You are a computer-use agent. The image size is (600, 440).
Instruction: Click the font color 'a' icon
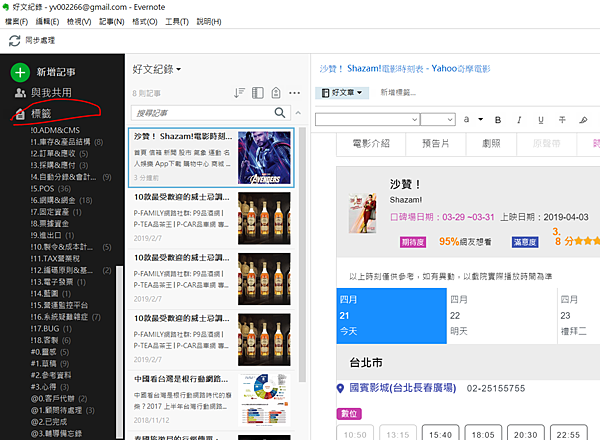click(466, 119)
